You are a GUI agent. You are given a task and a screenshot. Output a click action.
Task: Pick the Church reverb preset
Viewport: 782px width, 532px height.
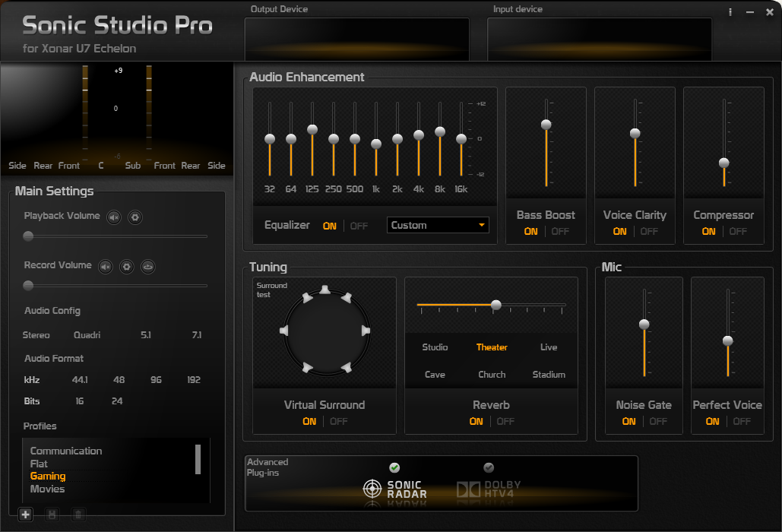coord(492,375)
